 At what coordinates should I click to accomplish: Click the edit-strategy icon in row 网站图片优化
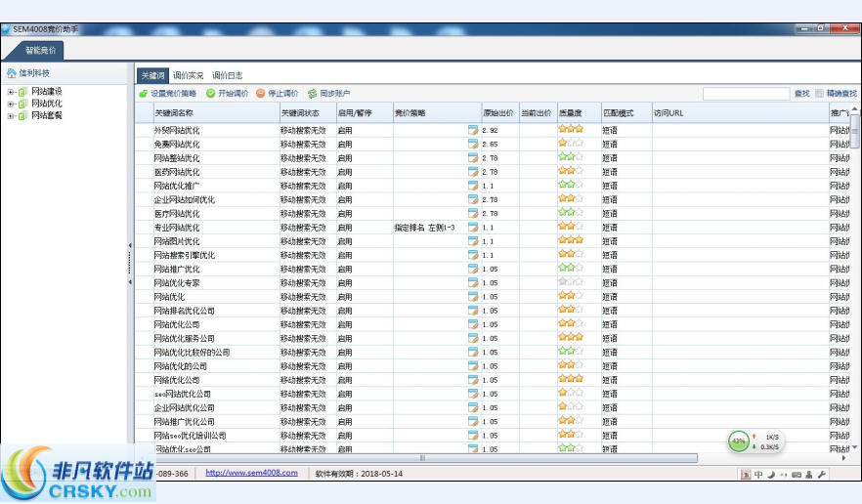(473, 240)
